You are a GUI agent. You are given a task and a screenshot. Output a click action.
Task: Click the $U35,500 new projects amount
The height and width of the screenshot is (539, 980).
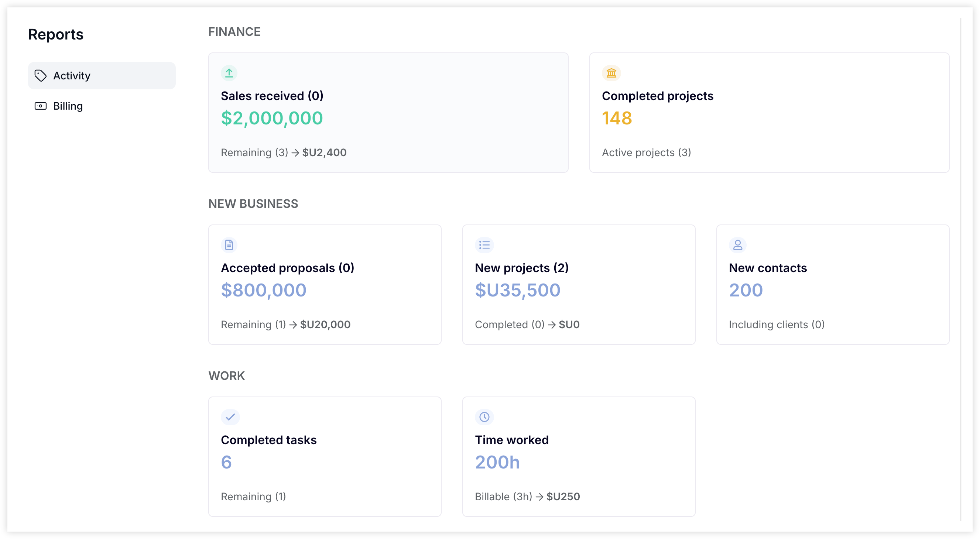pyautogui.click(x=517, y=290)
